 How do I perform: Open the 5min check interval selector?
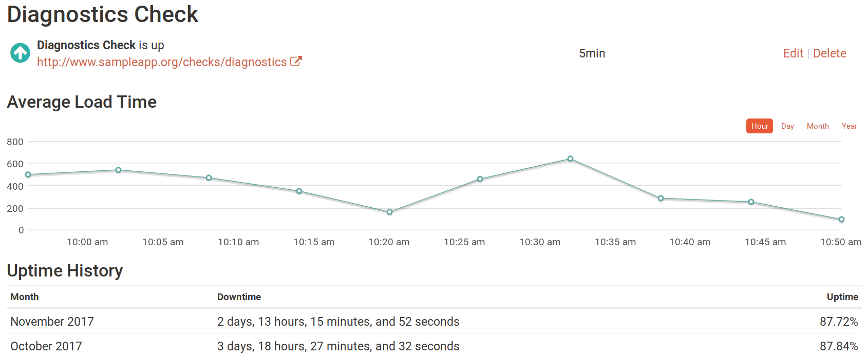592,53
